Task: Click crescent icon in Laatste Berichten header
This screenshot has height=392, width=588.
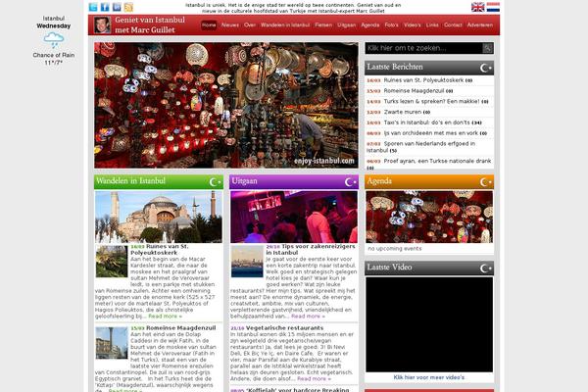Action: coord(486,68)
